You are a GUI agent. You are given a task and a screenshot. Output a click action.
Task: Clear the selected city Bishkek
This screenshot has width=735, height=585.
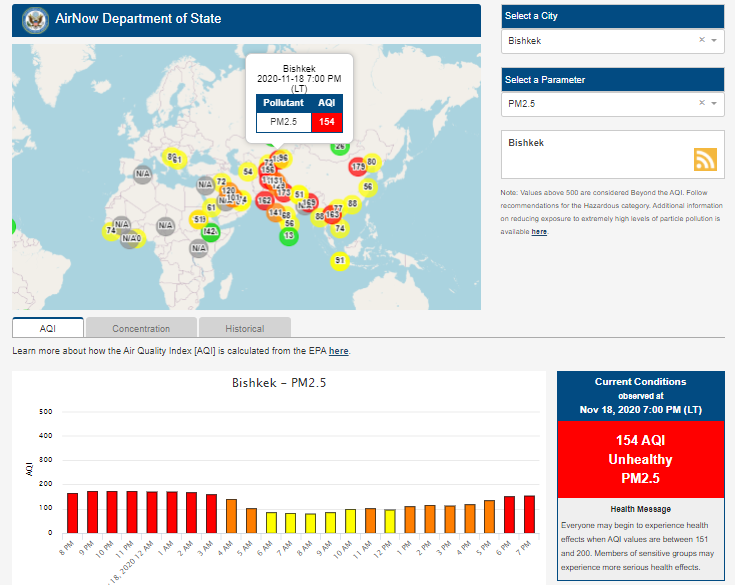point(701,40)
